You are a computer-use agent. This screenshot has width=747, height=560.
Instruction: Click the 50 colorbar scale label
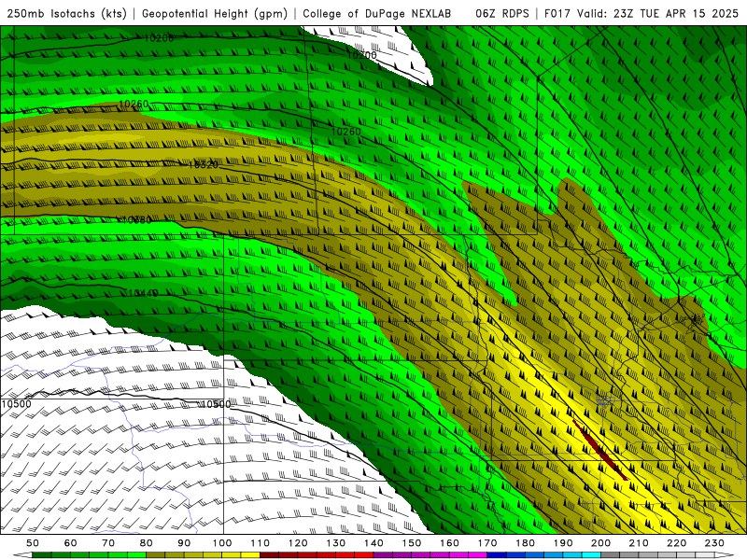[x=33, y=543]
